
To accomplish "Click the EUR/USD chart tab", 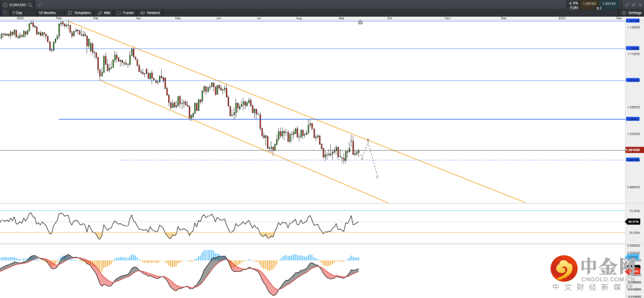I will click(x=17, y=5).
